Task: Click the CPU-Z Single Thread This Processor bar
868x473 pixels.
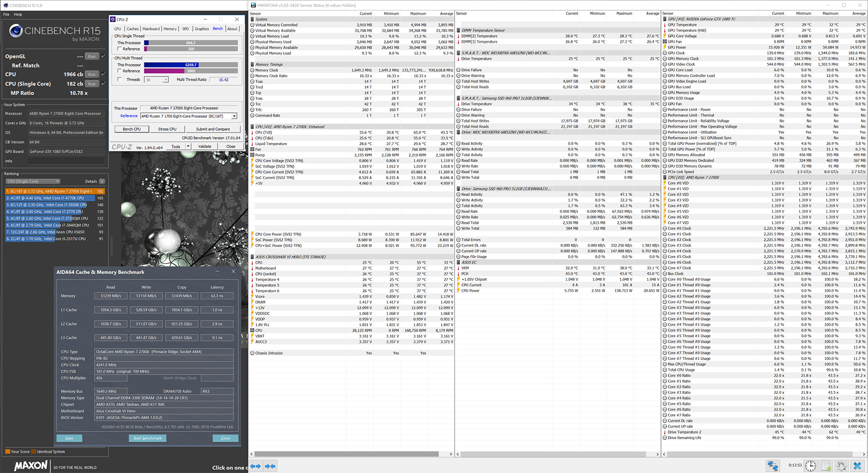Action: [x=191, y=42]
